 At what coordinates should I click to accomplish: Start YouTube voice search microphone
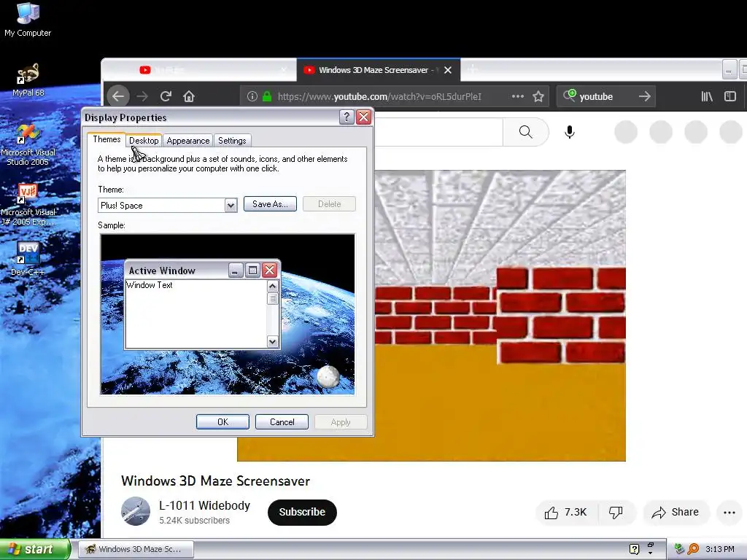[x=569, y=132]
